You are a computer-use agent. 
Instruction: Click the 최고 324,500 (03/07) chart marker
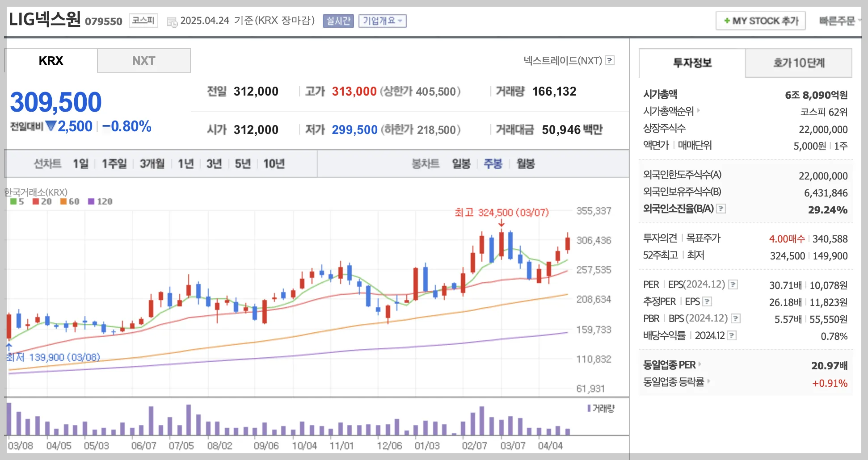coord(501,213)
